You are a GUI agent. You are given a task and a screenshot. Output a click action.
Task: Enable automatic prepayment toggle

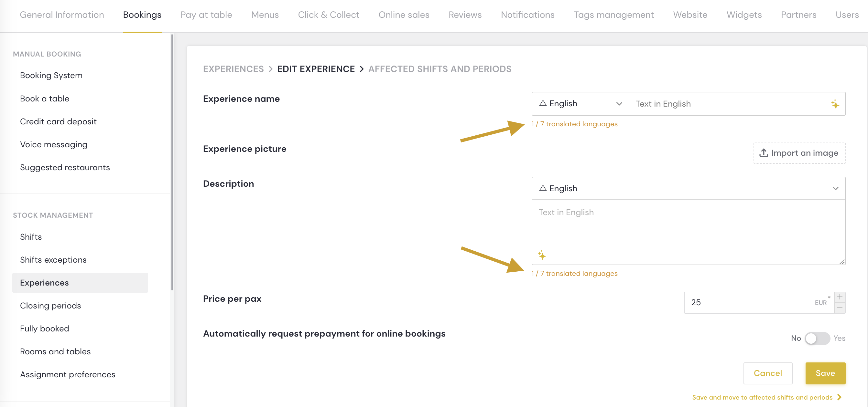pos(817,338)
